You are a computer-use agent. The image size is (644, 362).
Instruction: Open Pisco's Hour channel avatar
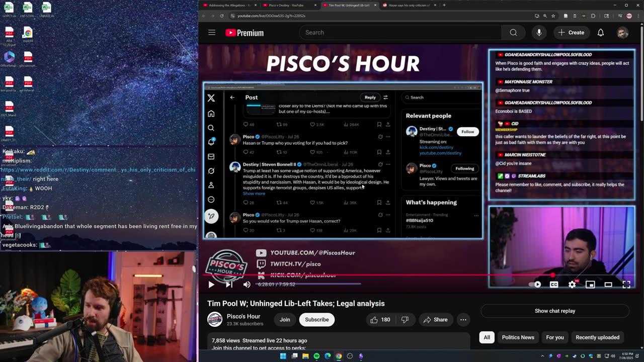point(215,320)
